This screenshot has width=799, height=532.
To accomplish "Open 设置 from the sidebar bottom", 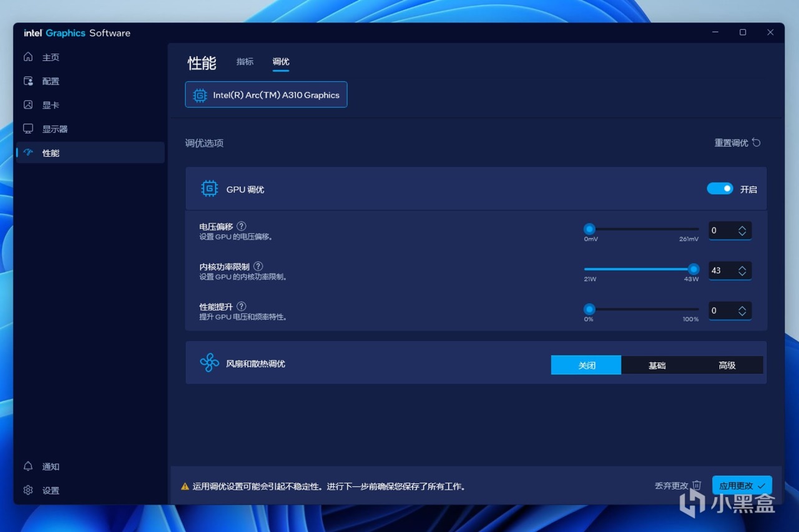I will 89,490.
